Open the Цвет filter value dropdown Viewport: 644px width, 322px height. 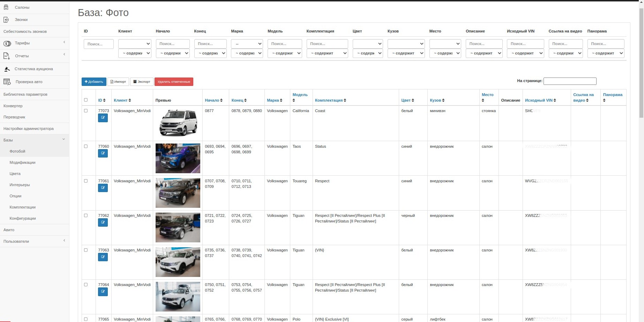368,44
